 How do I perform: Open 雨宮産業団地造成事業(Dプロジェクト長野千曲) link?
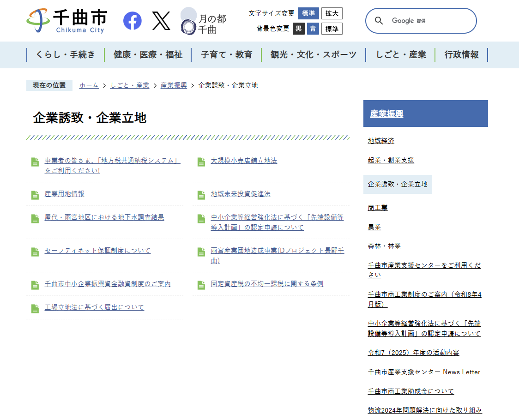coord(278,256)
